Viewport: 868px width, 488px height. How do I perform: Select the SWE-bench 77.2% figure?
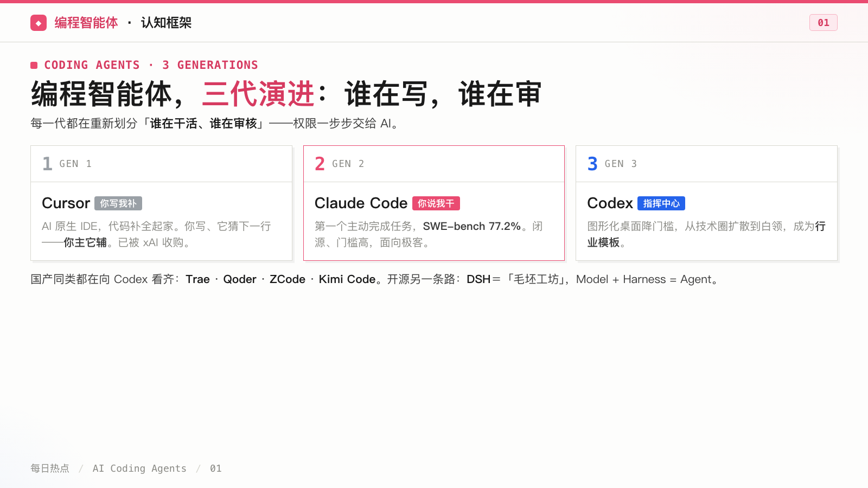[472, 226]
